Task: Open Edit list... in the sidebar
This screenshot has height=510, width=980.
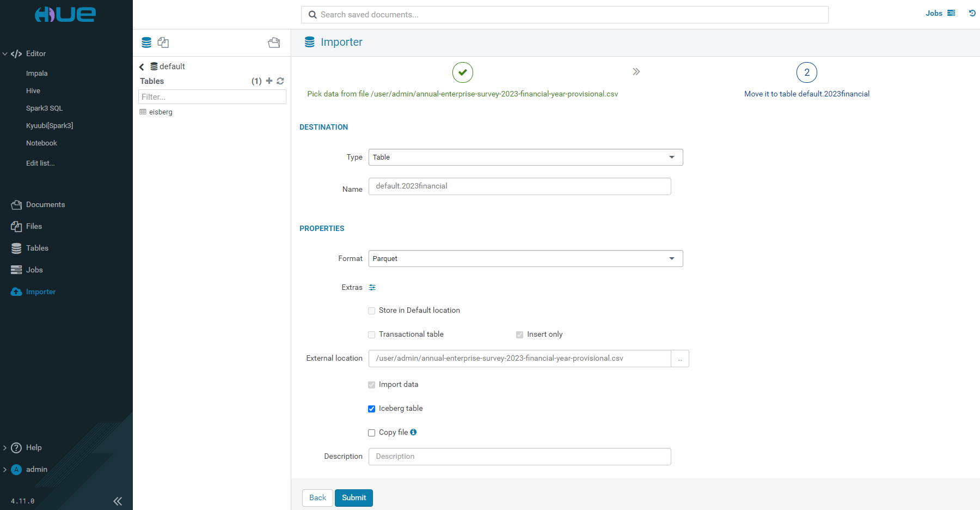Action: click(x=40, y=163)
